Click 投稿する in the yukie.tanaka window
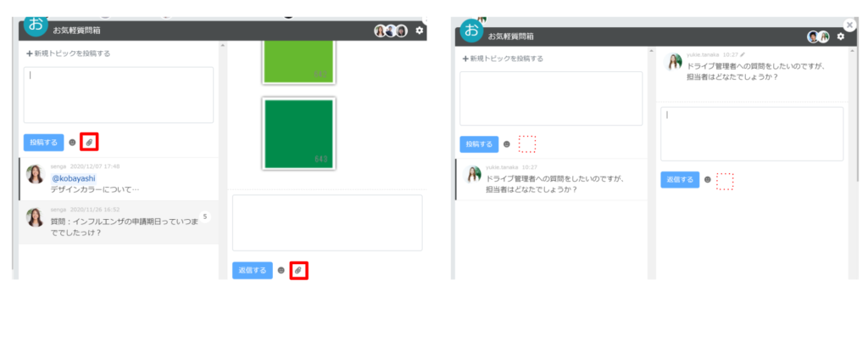This screenshot has height=337, width=868. point(479,144)
